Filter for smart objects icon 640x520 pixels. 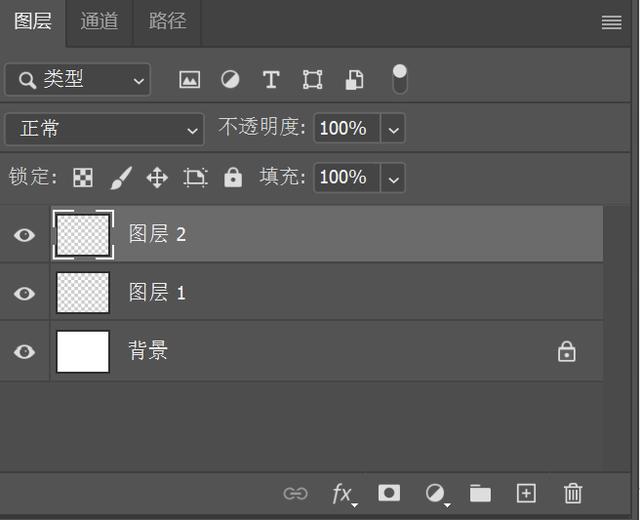point(354,79)
